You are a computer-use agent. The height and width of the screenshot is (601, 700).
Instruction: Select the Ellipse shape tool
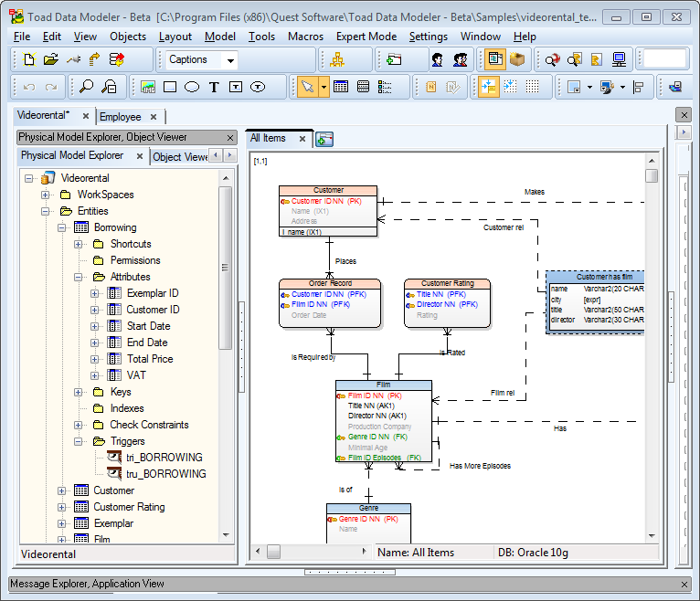pyautogui.click(x=192, y=87)
